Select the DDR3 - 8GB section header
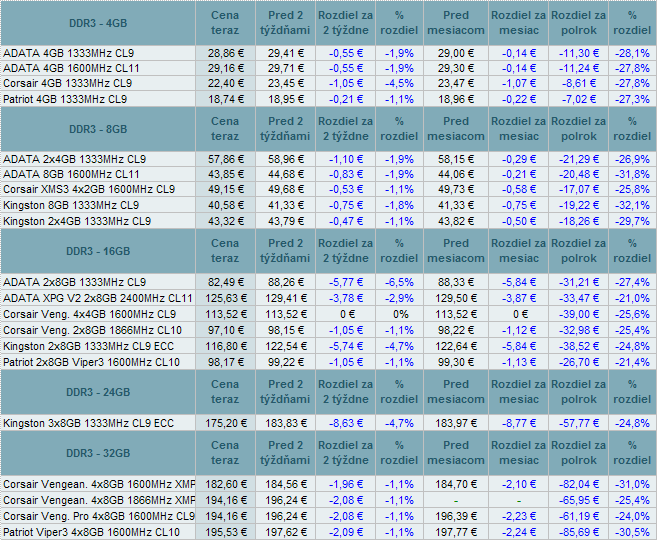657x540 pixels. tap(98, 129)
